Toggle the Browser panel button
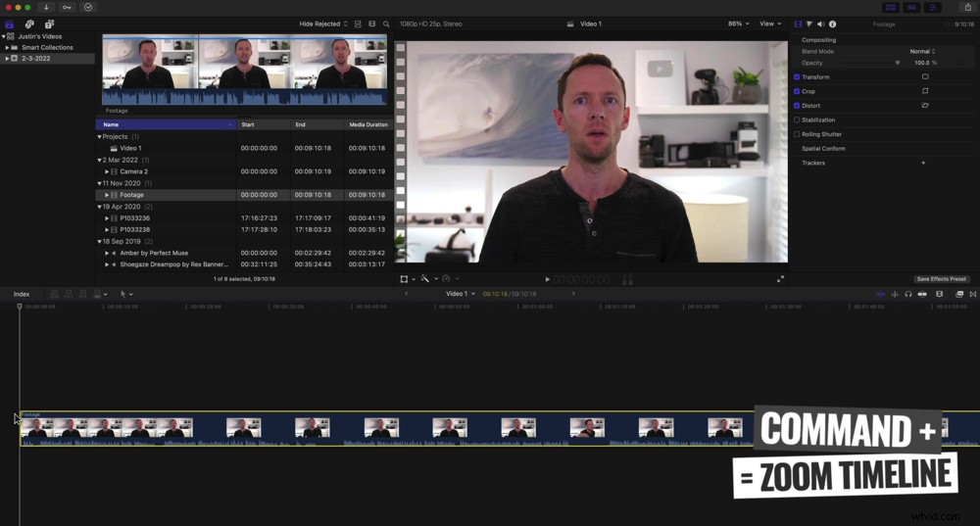The height and width of the screenshot is (526, 980). [x=891, y=8]
